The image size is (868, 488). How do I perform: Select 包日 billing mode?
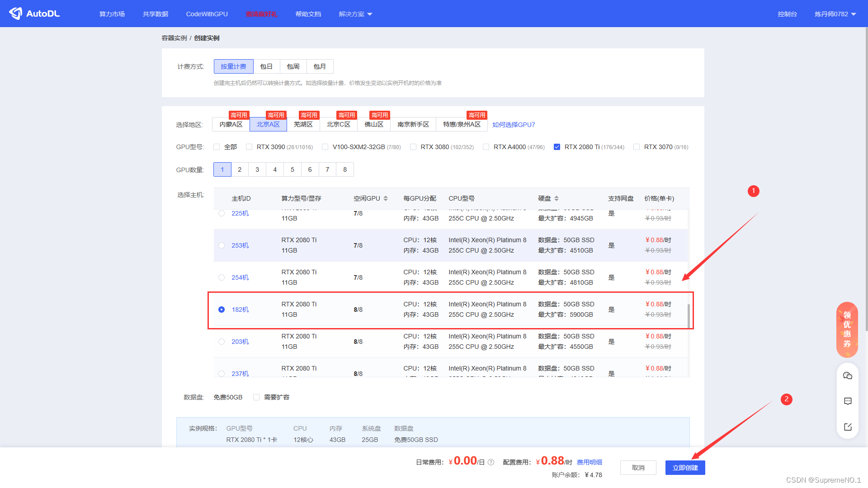(x=267, y=66)
